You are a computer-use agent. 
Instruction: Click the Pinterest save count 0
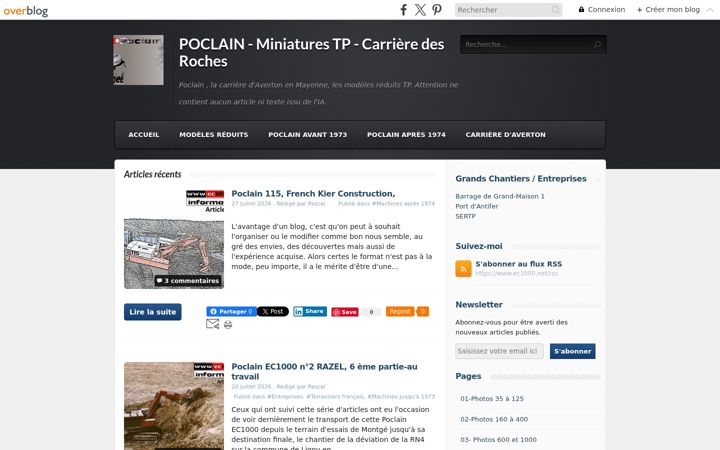coord(371,312)
